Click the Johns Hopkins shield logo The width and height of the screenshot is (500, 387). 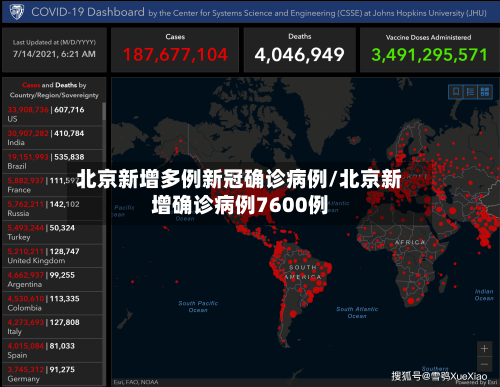pyautogui.click(x=17, y=12)
